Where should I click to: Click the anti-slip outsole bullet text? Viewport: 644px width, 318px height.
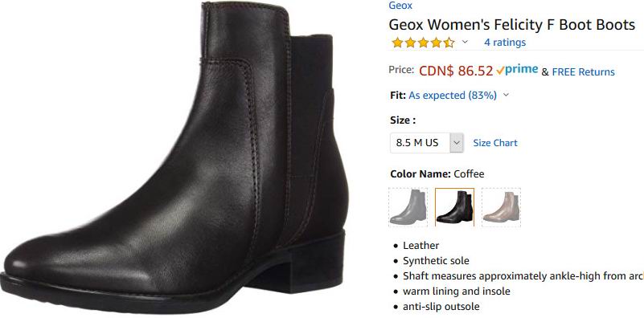pos(441,307)
